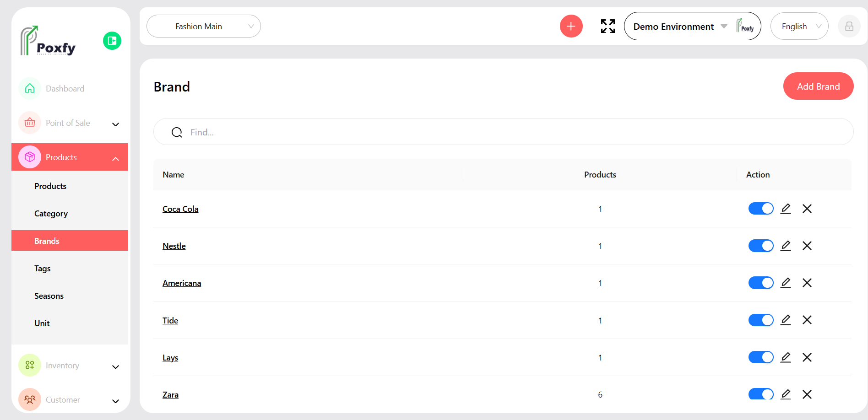Expand the Inventory menu chevron

point(116,366)
